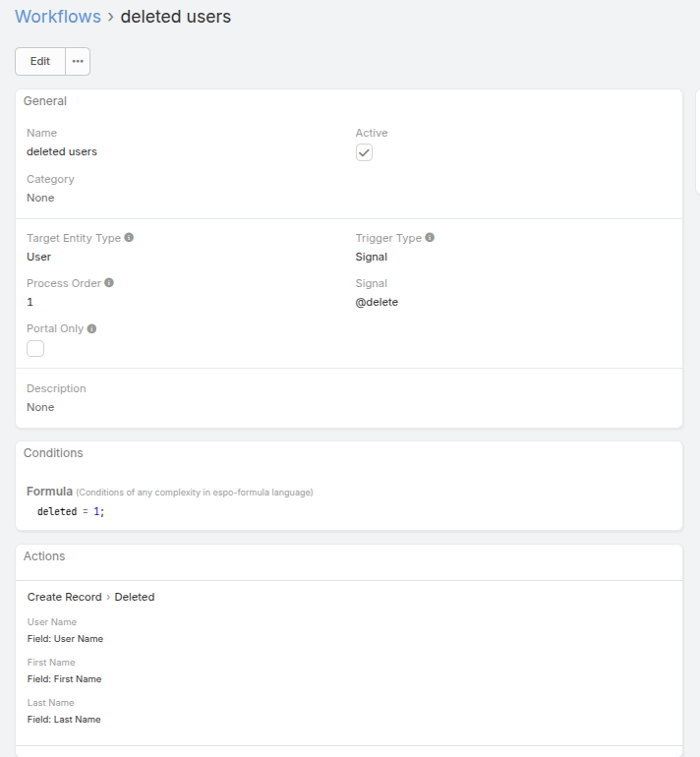
Task: Click the General panel header
Action: 45,101
